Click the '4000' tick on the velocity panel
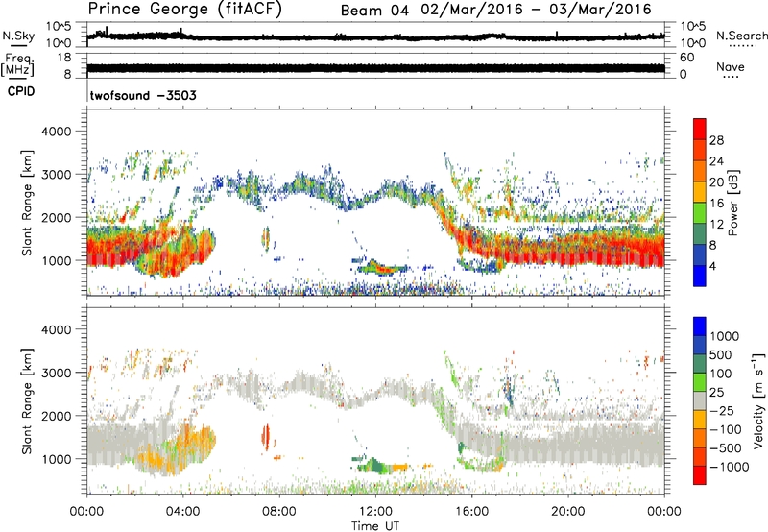This screenshot has width=768, height=532. pyautogui.click(x=56, y=329)
